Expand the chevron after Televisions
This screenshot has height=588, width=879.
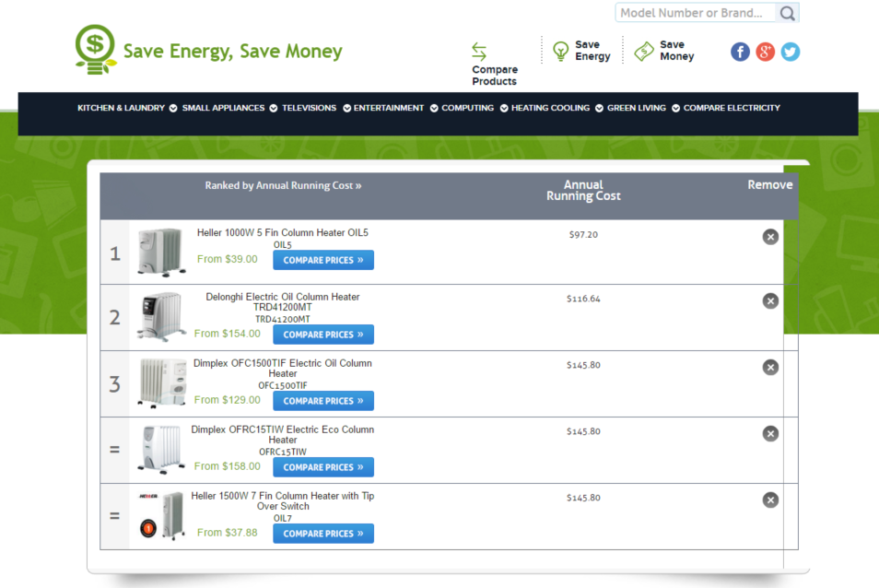[x=347, y=108]
